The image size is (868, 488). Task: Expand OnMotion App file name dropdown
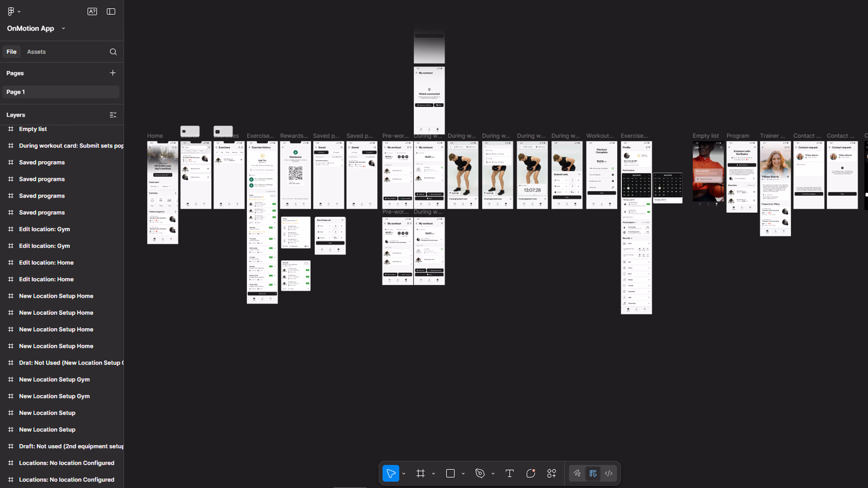[x=63, y=28]
